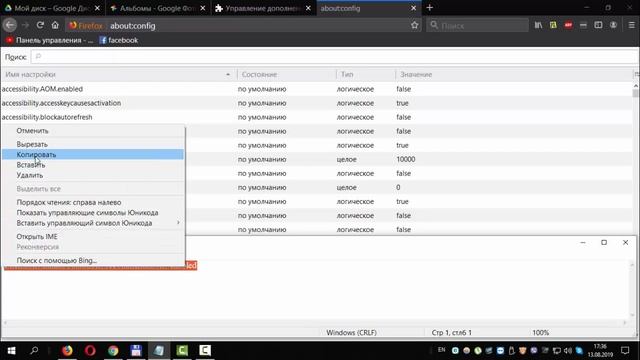Open Панель управления bookmark
This screenshot has width=640, height=360.
pos(49,40)
